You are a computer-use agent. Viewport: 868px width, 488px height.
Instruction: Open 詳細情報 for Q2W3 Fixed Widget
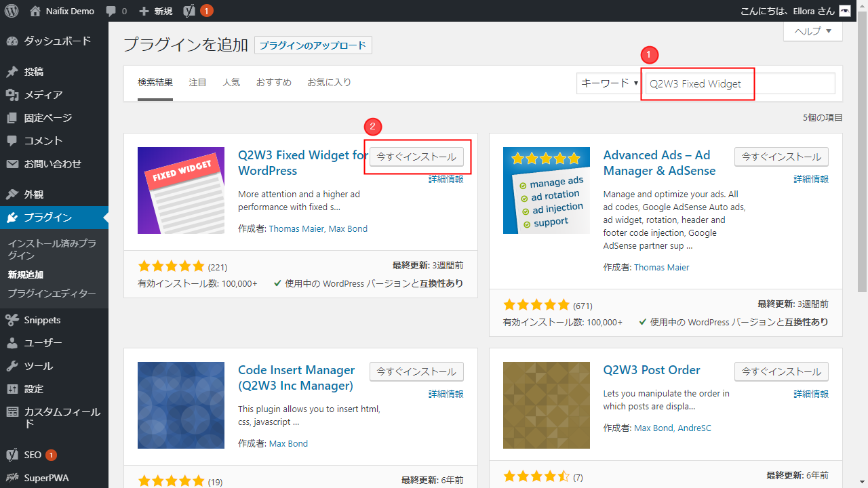point(446,179)
